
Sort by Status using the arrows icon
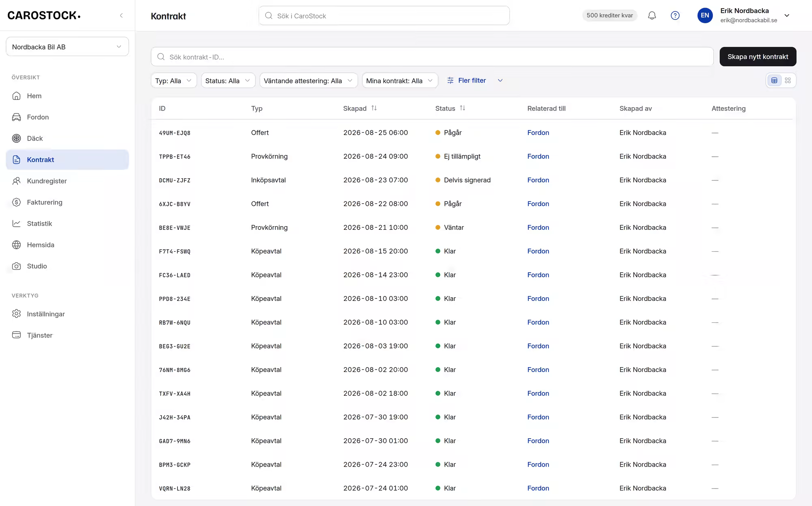(x=462, y=108)
